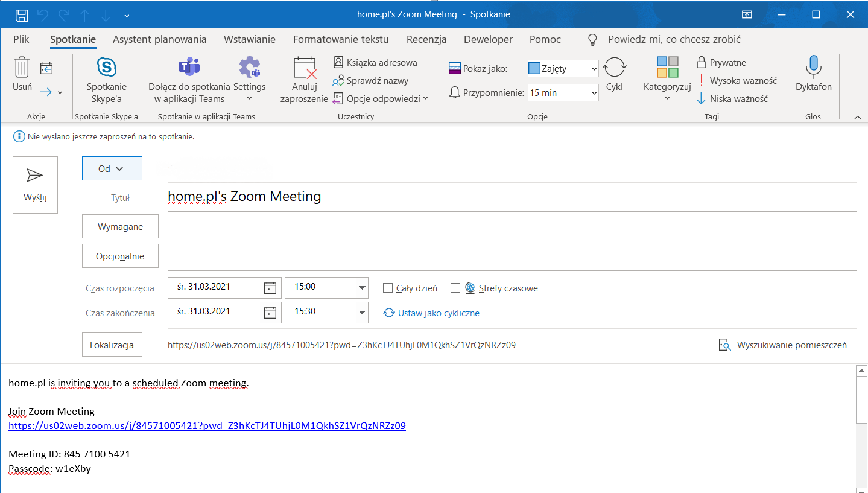Click Anuluj zaproszenie icon
The width and height of the screenshot is (868, 493).
304,80
